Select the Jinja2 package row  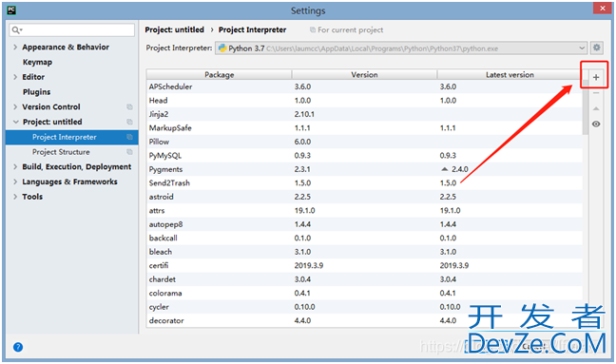point(365,114)
